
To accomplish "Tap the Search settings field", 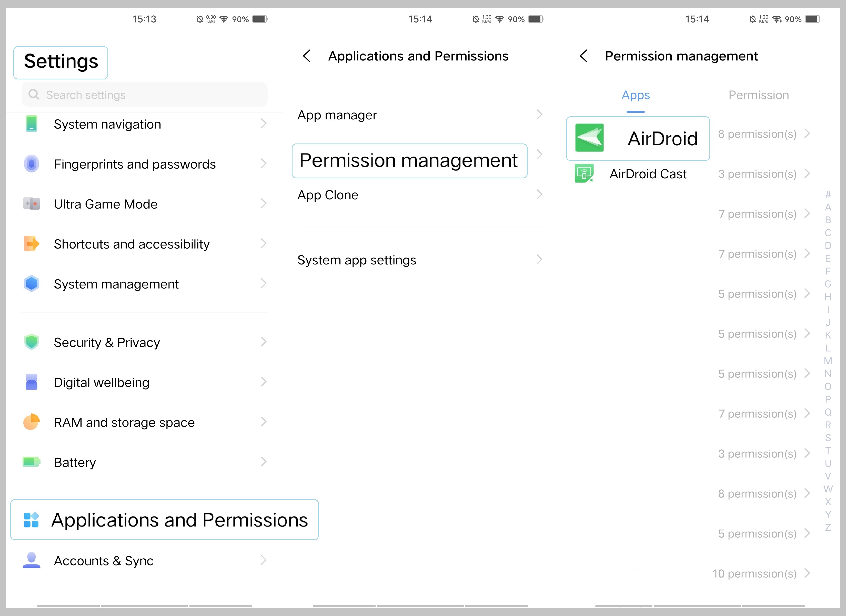I will point(145,95).
